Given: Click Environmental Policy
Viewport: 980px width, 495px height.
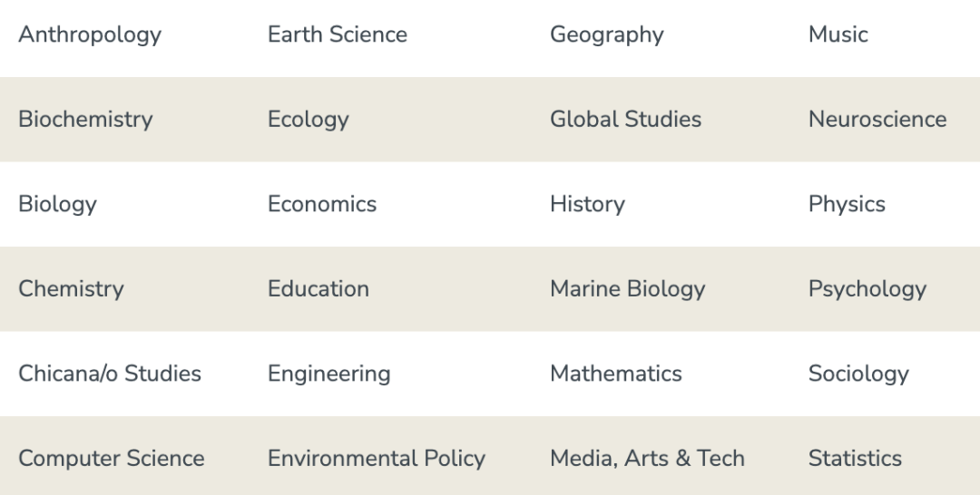Looking at the screenshot, I should (x=377, y=459).
